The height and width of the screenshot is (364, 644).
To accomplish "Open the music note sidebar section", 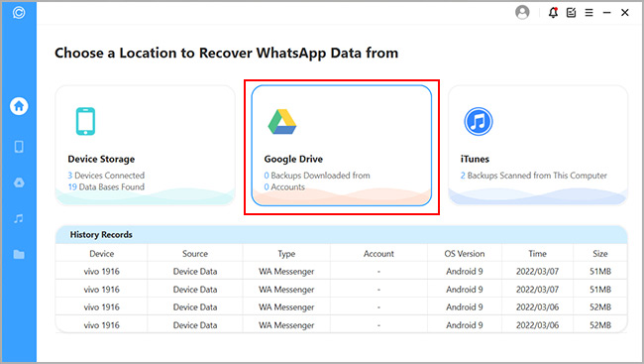I will click(x=19, y=218).
